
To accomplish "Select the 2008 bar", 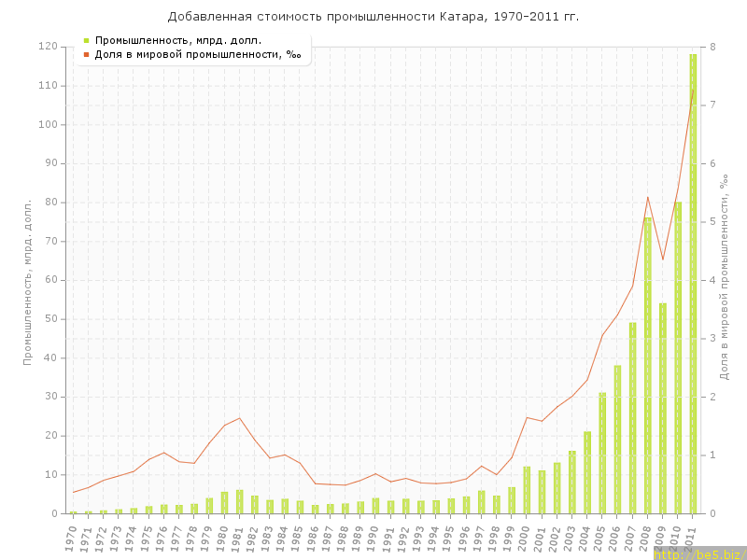I will point(647,366).
